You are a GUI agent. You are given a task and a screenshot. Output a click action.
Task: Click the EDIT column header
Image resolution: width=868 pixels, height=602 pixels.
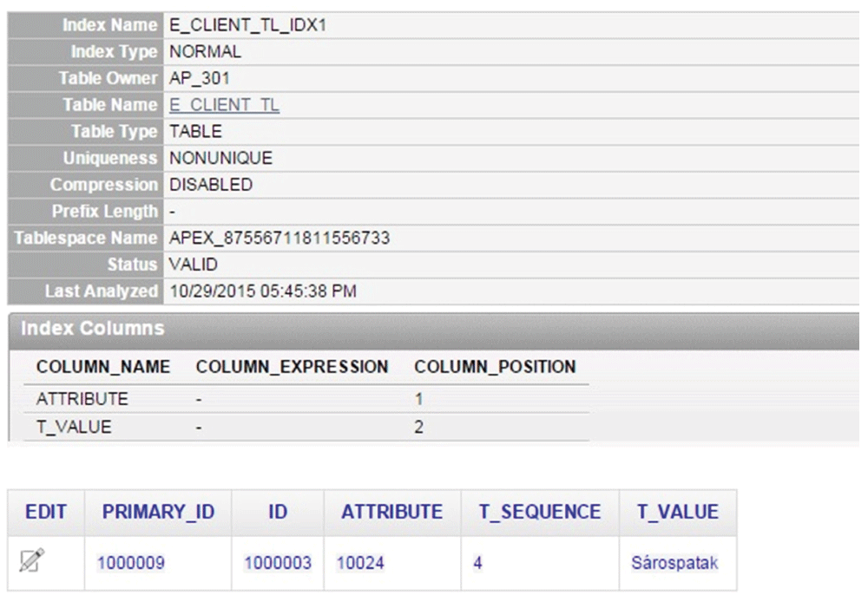[46, 512]
